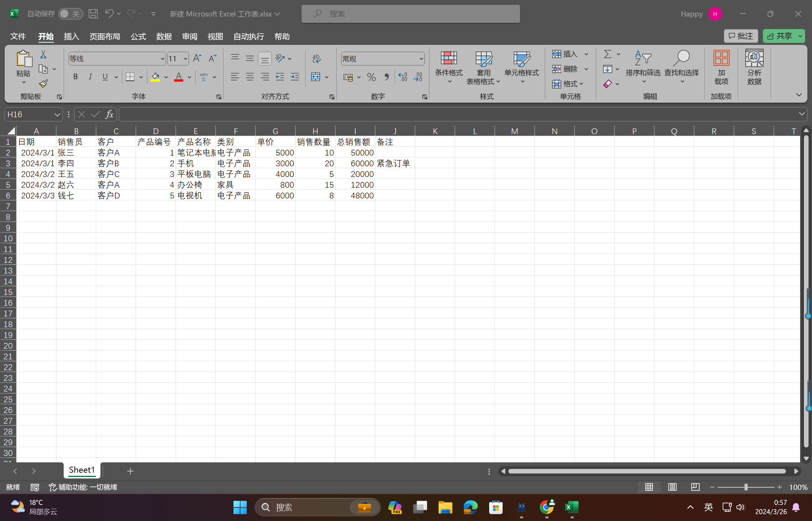Screen dimensions: 812x521
Task: Toggle the AutoSave (自动保存) switch
Action: (x=70, y=14)
